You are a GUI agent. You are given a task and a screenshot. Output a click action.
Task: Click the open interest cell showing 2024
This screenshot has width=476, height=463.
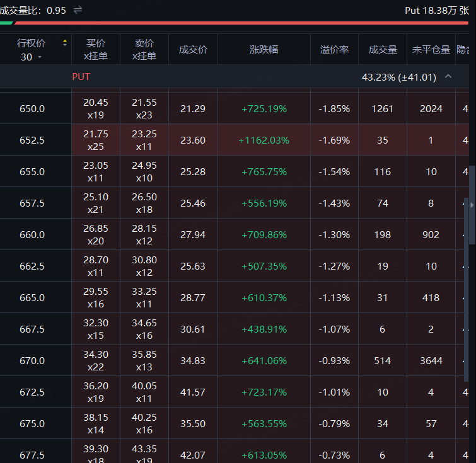(431, 108)
